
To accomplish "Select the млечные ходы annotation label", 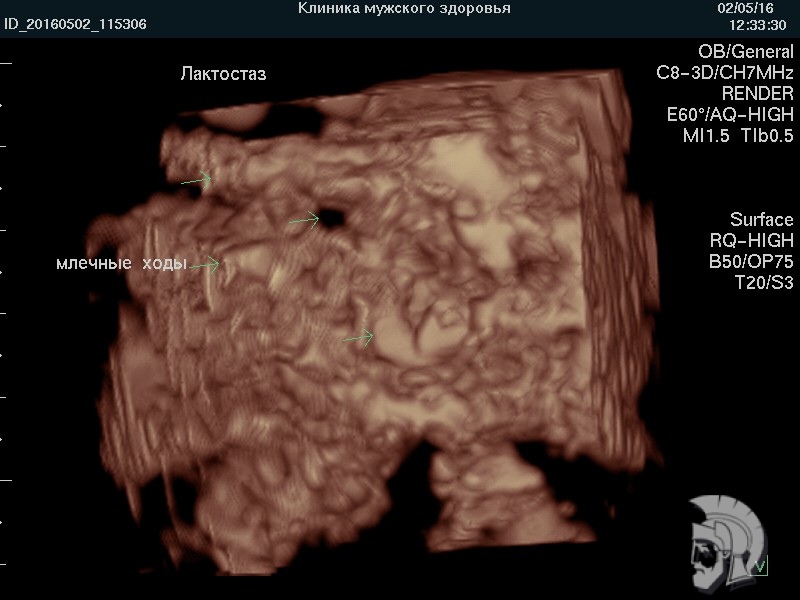I will coord(121,263).
